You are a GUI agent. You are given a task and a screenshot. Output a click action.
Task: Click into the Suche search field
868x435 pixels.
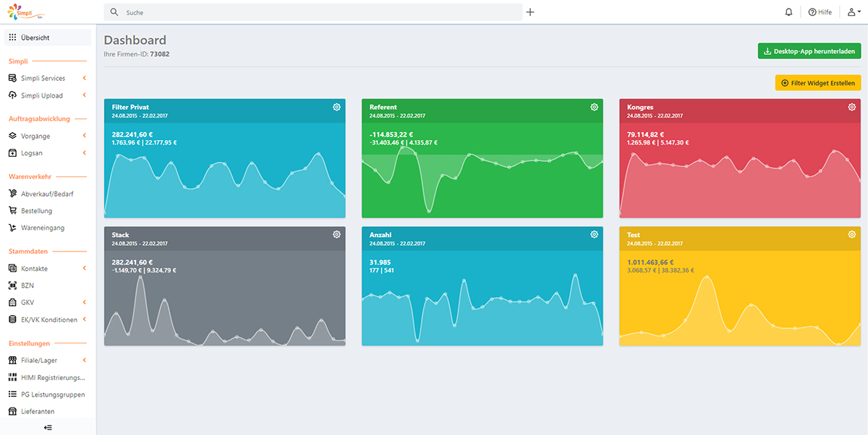pyautogui.click(x=318, y=12)
